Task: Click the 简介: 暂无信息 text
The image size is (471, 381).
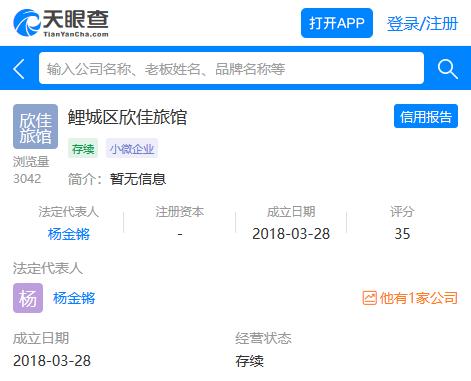Action: 117,179
